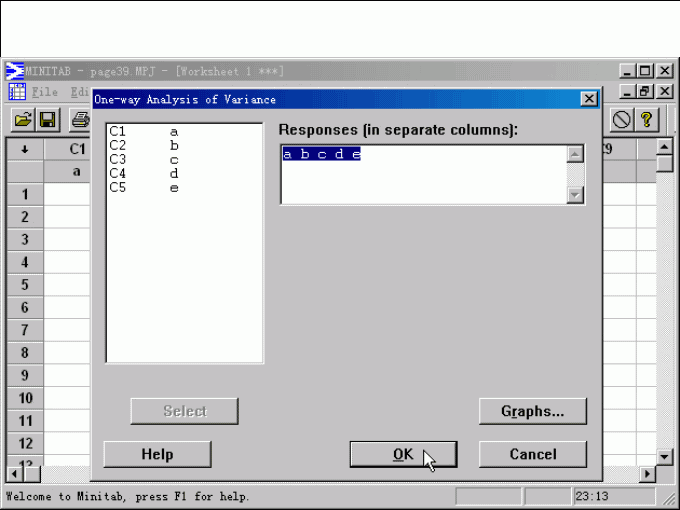Close the One-way Analysis of Variance dialog

[589, 99]
